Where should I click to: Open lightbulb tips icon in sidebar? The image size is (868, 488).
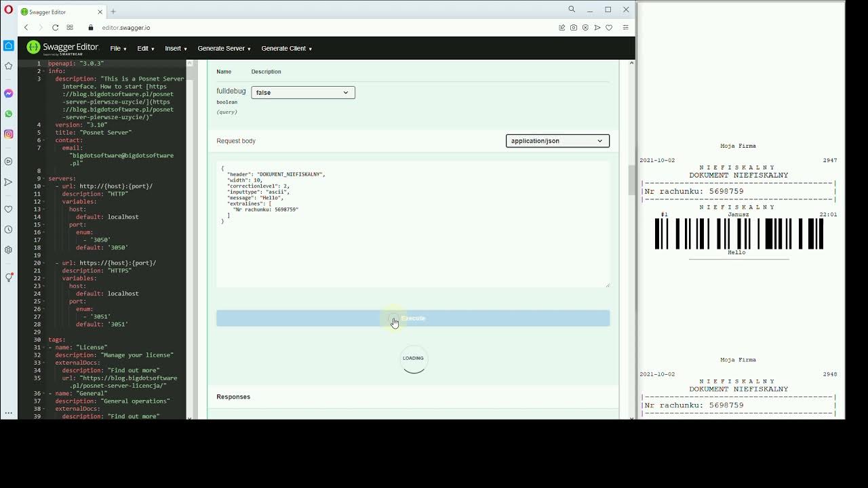[8, 277]
